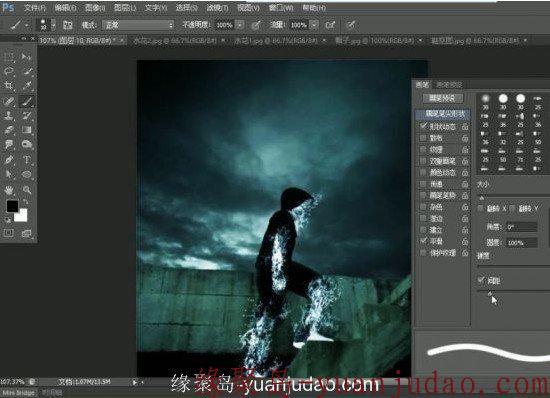The image size is (550, 398).
Task: Toggle pressure for size icon
Action: click(x=351, y=25)
